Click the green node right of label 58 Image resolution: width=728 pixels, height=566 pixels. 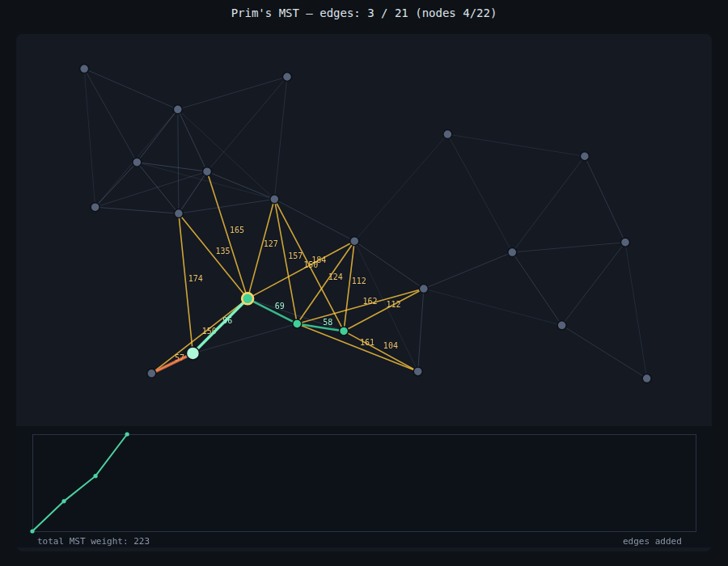pos(344,331)
